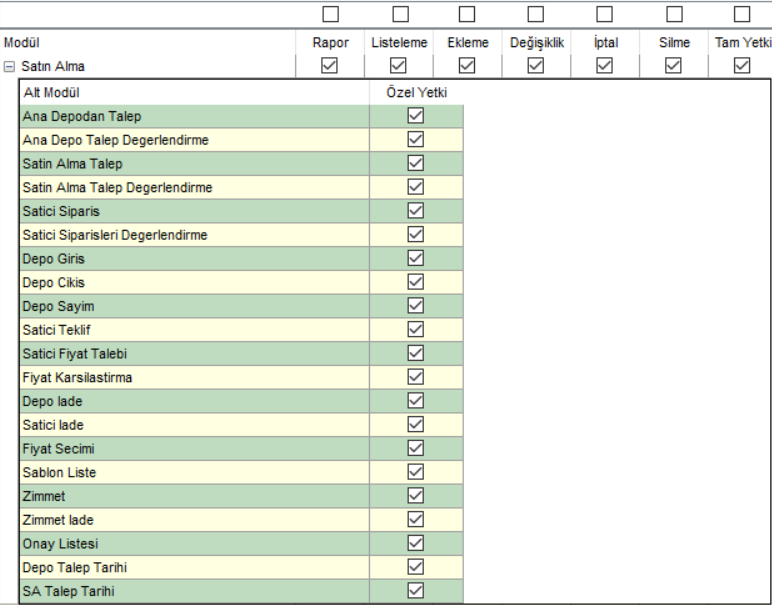Collapse the Satın Alma module row
Screen dimensions: 772x605
pyautogui.click(x=9, y=66)
